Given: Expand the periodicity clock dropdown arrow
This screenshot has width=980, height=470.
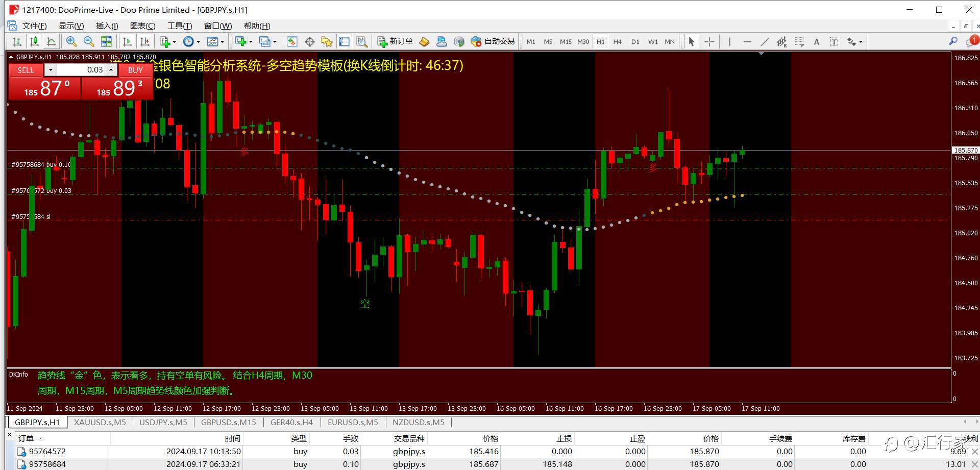Looking at the screenshot, I should coord(199,42).
